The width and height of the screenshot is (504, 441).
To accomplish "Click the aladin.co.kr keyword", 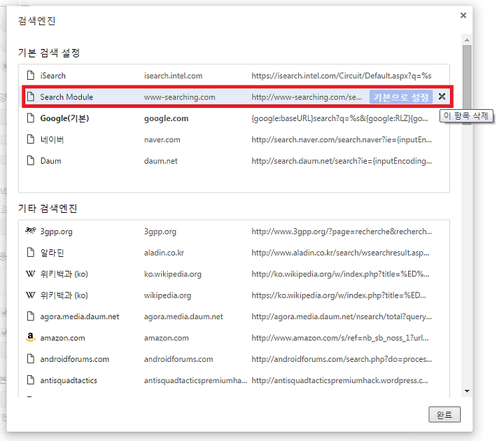I will 164,253.
